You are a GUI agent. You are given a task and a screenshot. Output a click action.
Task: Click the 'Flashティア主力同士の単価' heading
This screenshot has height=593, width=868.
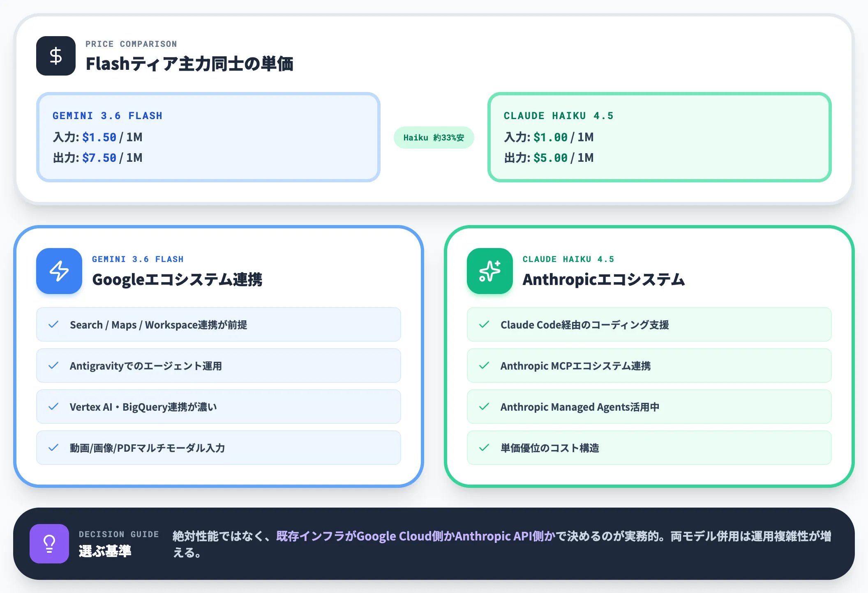point(189,64)
